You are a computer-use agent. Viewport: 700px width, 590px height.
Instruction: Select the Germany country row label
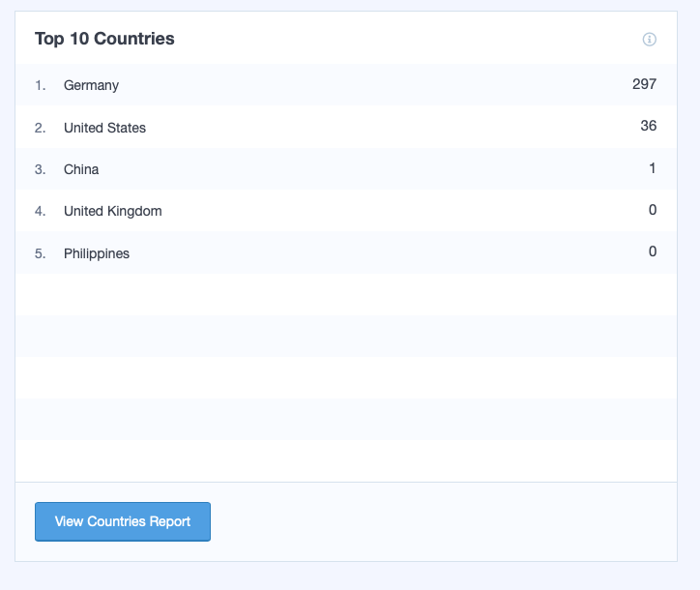click(x=91, y=85)
